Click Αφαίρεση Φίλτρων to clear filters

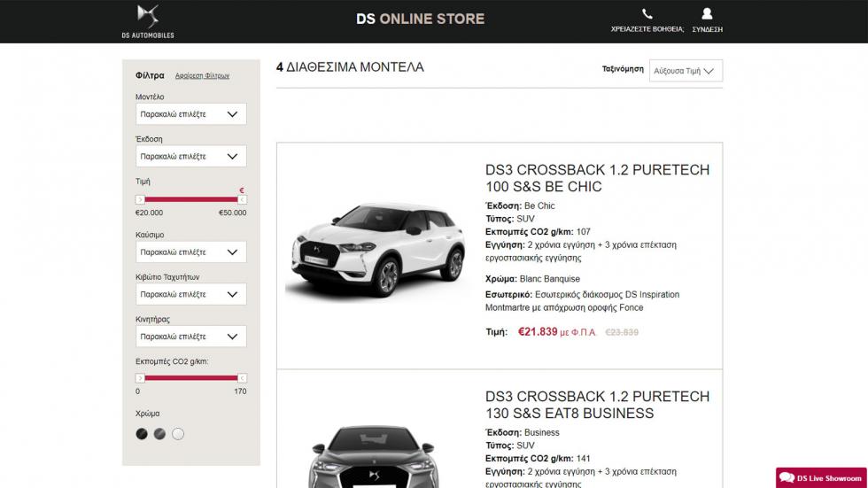pyautogui.click(x=202, y=76)
